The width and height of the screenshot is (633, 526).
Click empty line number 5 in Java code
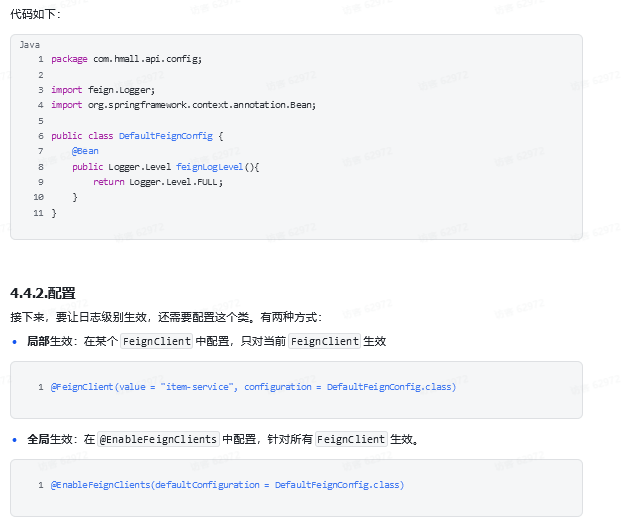41,121
